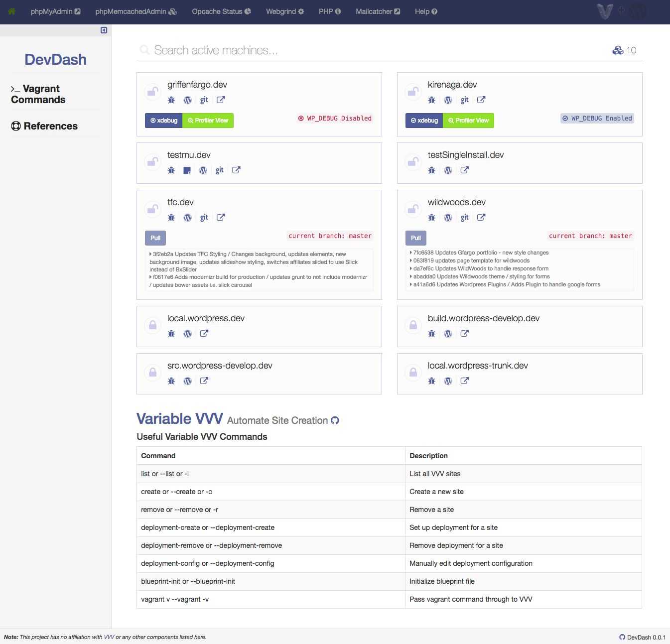Toggle xdebug button for kirenaga.dev
The height and width of the screenshot is (644, 670).
pos(424,121)
